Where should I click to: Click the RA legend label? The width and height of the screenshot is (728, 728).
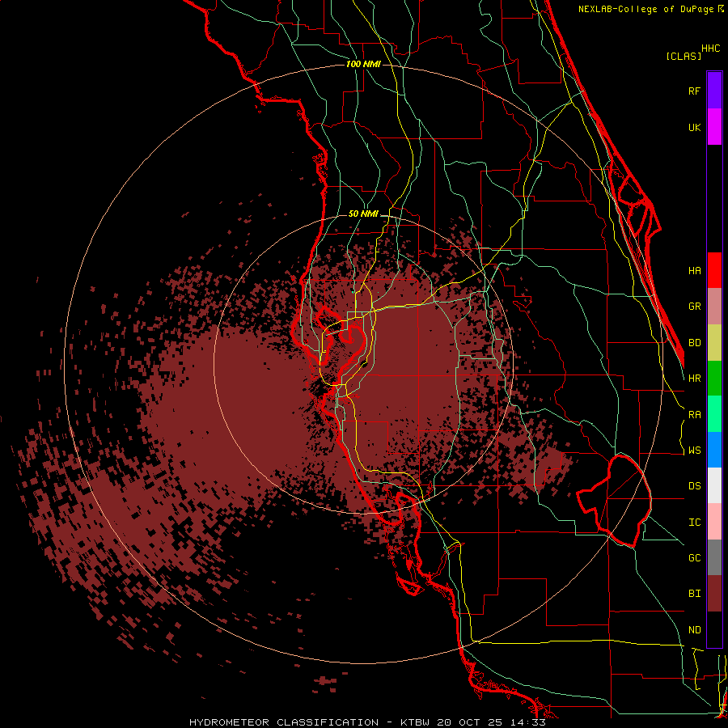(x=695, y=415)
